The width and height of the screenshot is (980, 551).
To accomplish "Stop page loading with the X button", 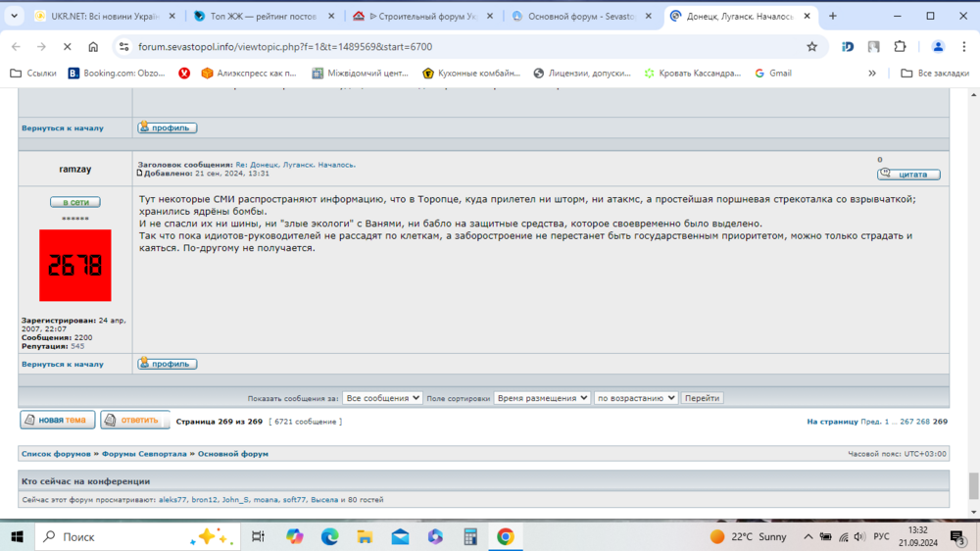I will (67, 47).
